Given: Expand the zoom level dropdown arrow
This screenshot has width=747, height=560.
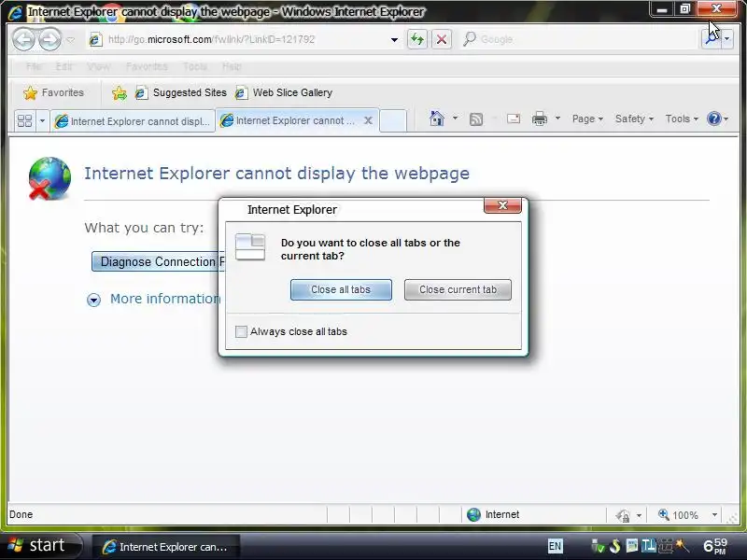Looking at the screenshot, I should click(x=714, y=515).
